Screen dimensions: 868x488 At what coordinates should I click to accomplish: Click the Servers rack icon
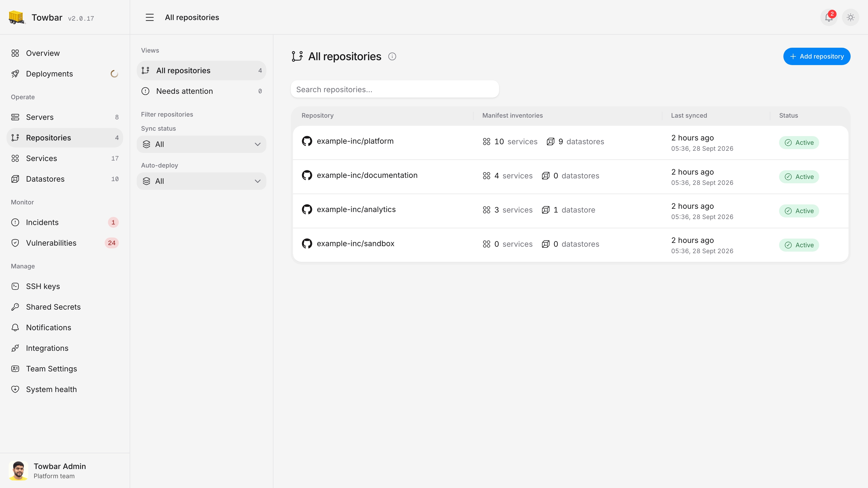click(15, 117)
